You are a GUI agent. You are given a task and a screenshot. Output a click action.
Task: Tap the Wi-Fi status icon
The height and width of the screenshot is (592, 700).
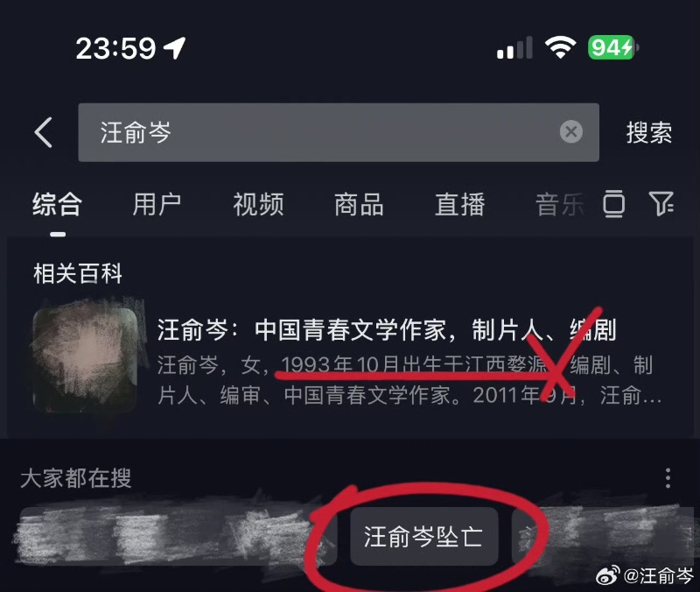tap(560, 47)
